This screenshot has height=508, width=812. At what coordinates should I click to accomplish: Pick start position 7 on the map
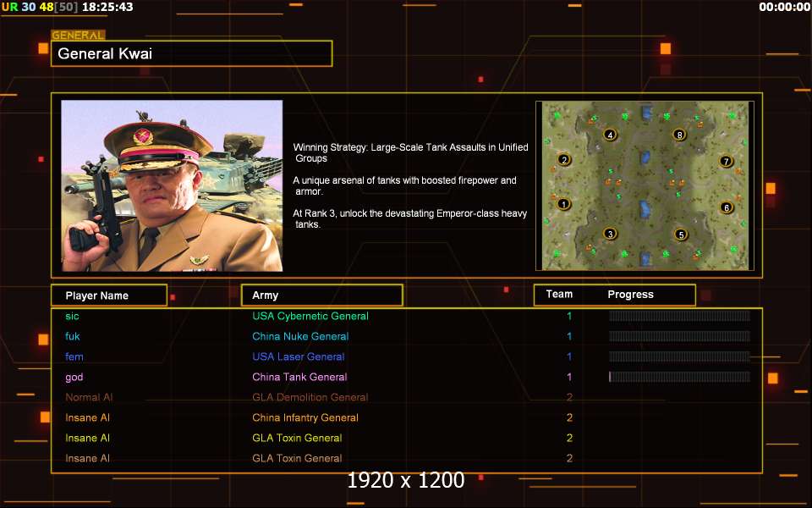(726, 161)
